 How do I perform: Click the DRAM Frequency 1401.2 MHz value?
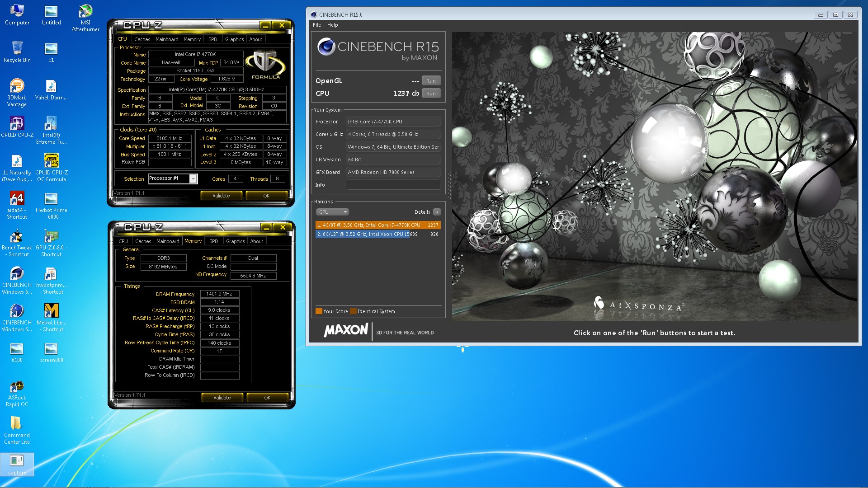(219, 294)
